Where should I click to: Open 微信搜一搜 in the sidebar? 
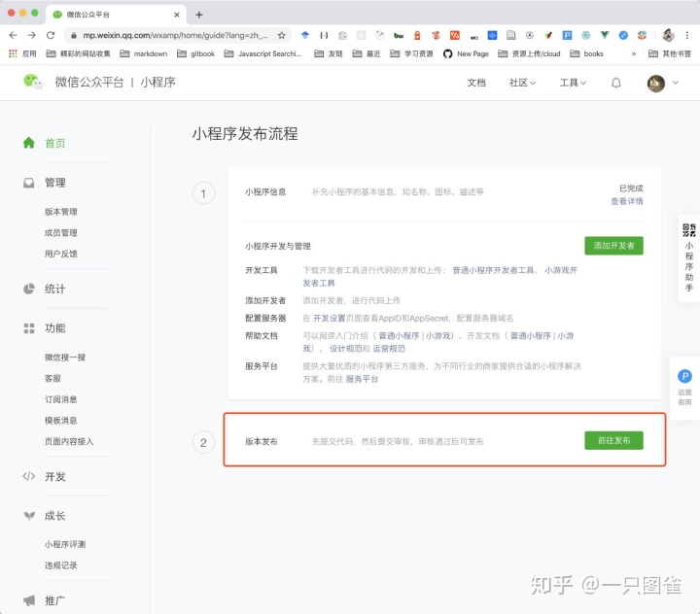[65, 357]
